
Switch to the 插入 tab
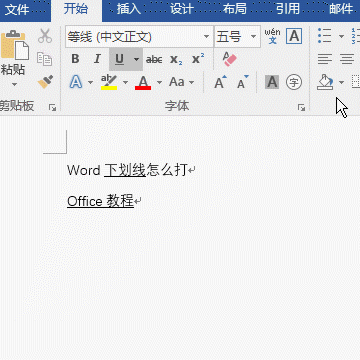point(129,9)
